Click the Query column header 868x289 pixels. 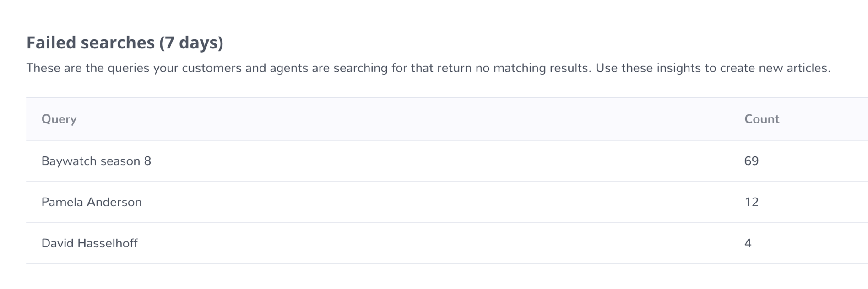pos(59,119)
